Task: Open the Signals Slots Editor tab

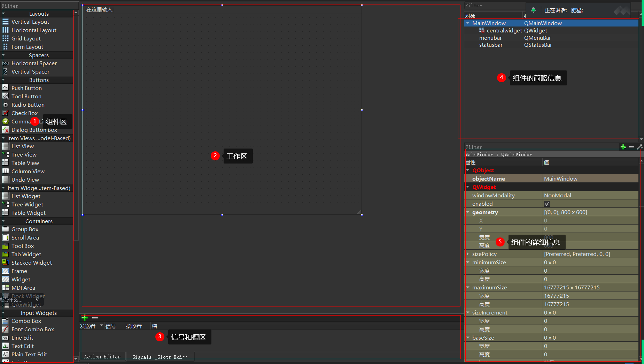Action: [160, 357]
